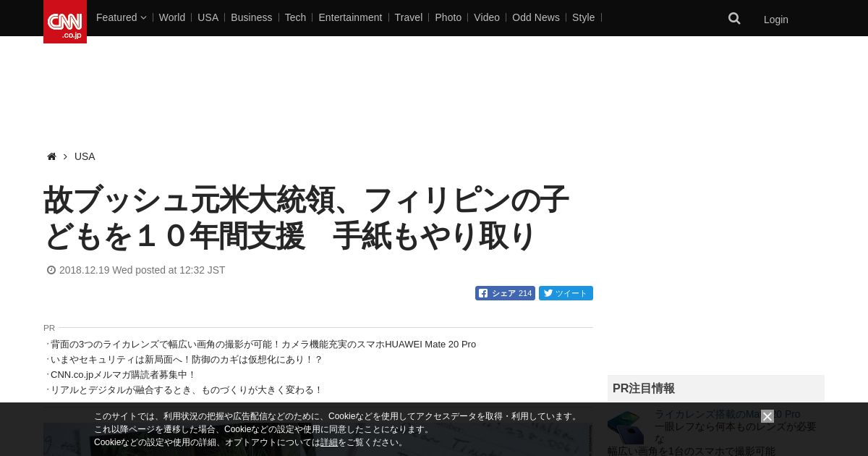
Task: Expand the Featured dropdown menu
Action: pos(121,17)
